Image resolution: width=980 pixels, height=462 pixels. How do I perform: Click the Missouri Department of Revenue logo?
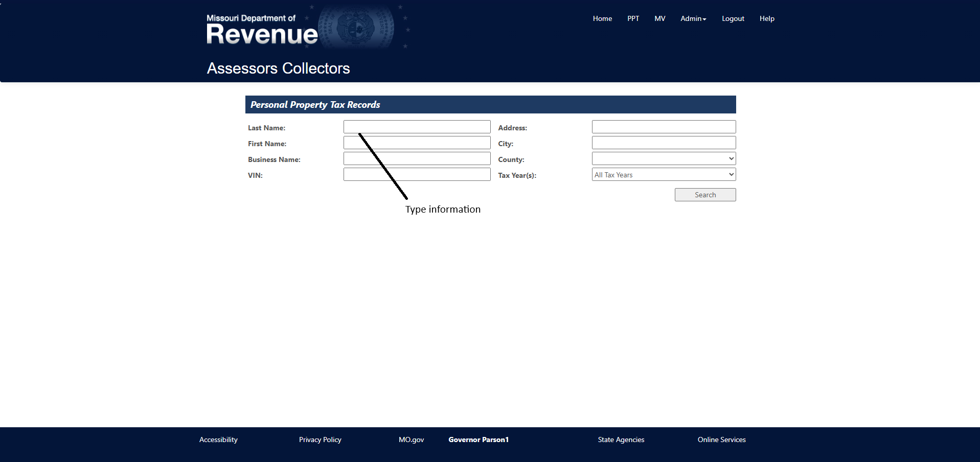click(x=262, y=30)
